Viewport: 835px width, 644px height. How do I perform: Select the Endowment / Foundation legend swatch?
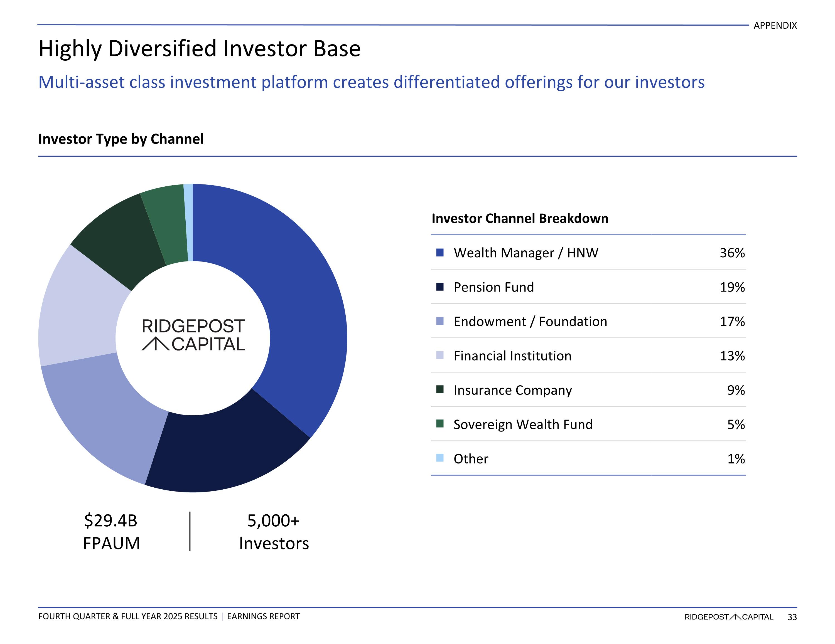click(440, 321)
